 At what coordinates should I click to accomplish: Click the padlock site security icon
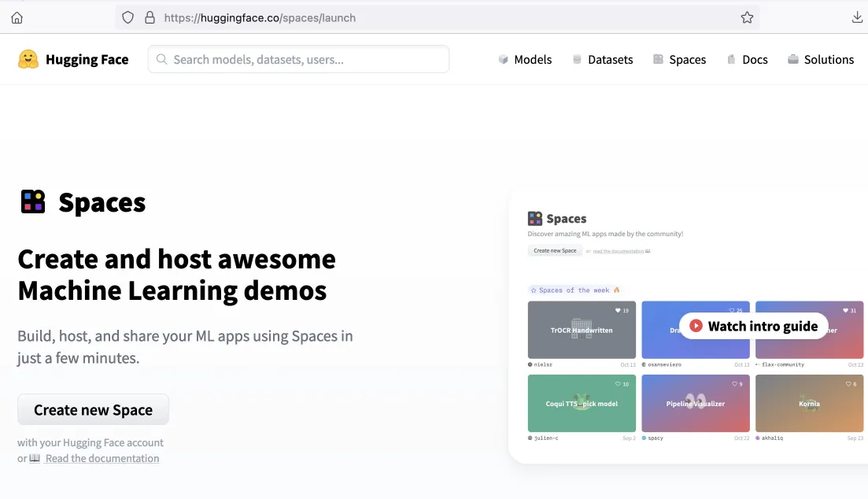[x=150, y=17]
